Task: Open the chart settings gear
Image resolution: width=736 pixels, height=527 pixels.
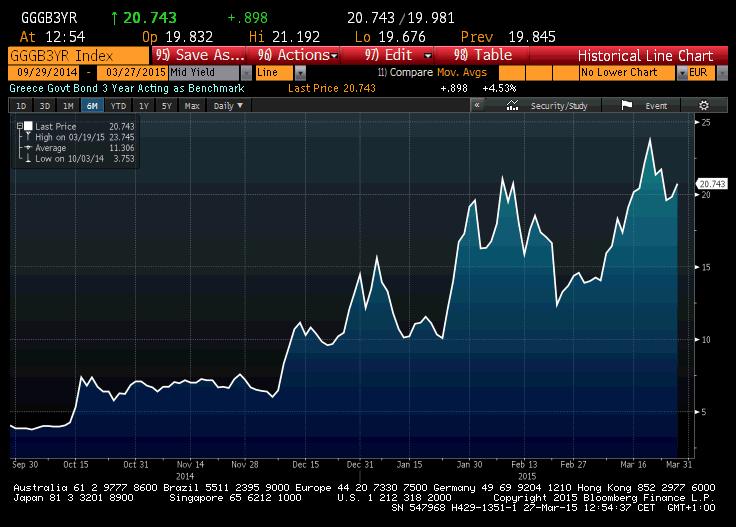Action: pyautogui.click(x=704, y=106)
